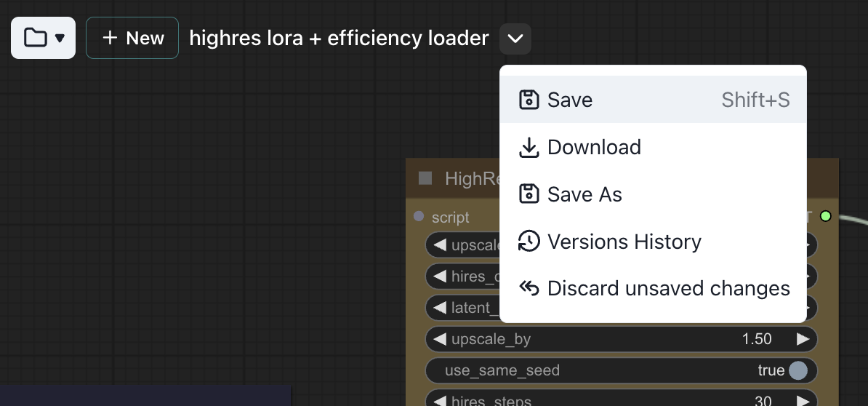This screenshot has width=868, height=406.
Task: Click the green output connector dot
Action: pos(825,216)
